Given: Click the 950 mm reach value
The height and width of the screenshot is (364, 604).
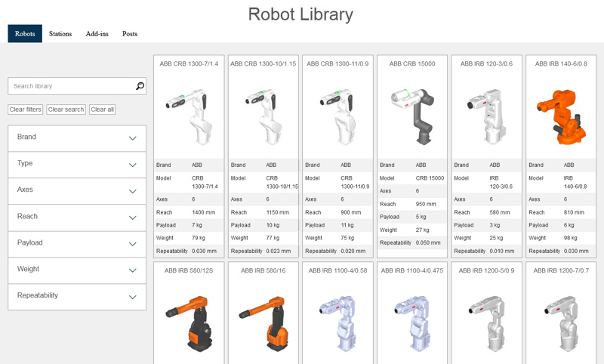Looking at the screenshot, I should 426,204.
